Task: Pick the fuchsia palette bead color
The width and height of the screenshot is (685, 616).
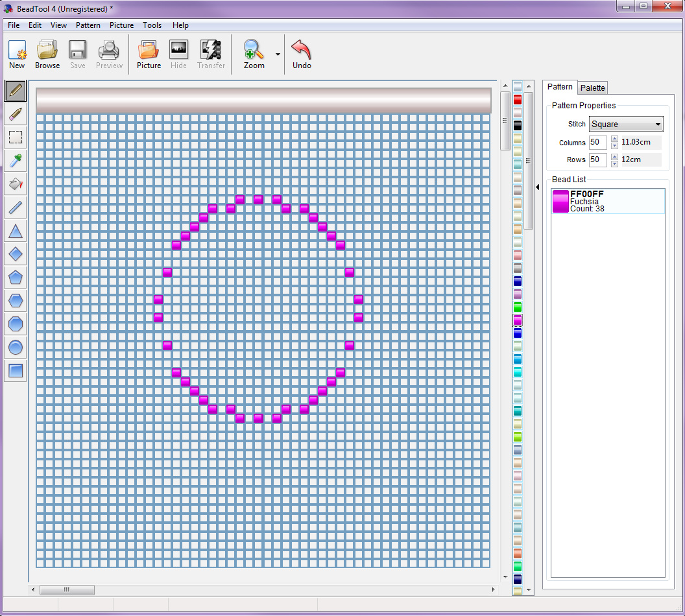Action: point(517,320)
